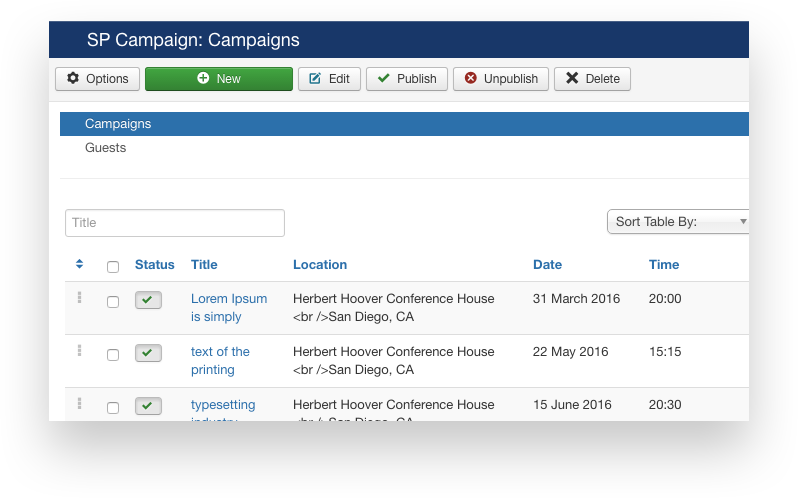
Task: Select checkbox for Lorem Ipsum is simply row
Action: (x=113, y=302)
